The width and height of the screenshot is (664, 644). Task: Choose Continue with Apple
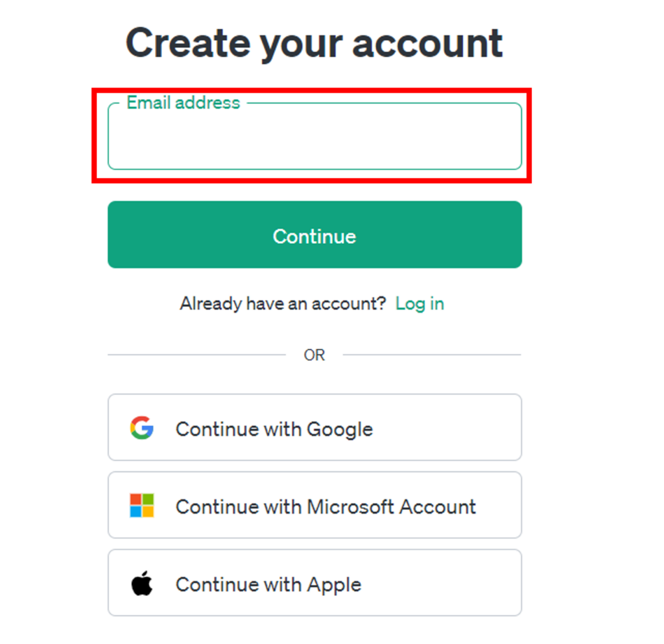(x=314, y=582)
